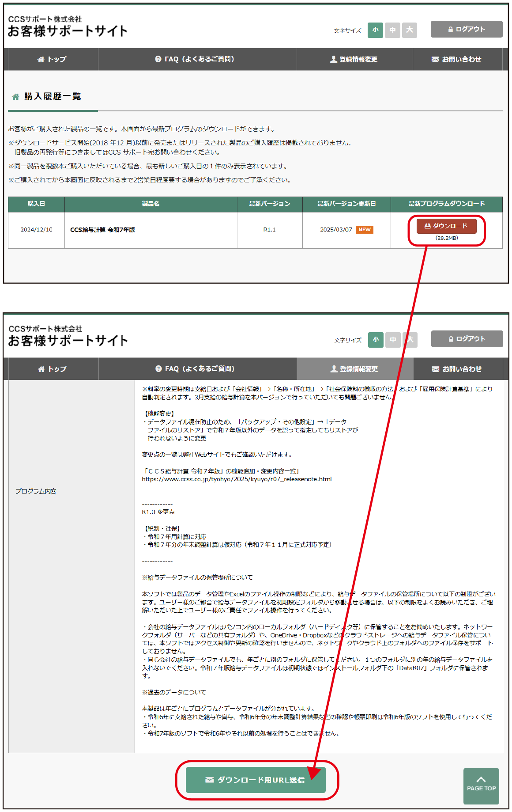
Task: Click 【機能変更】 heading text
Action: click(x=159, y=414)
